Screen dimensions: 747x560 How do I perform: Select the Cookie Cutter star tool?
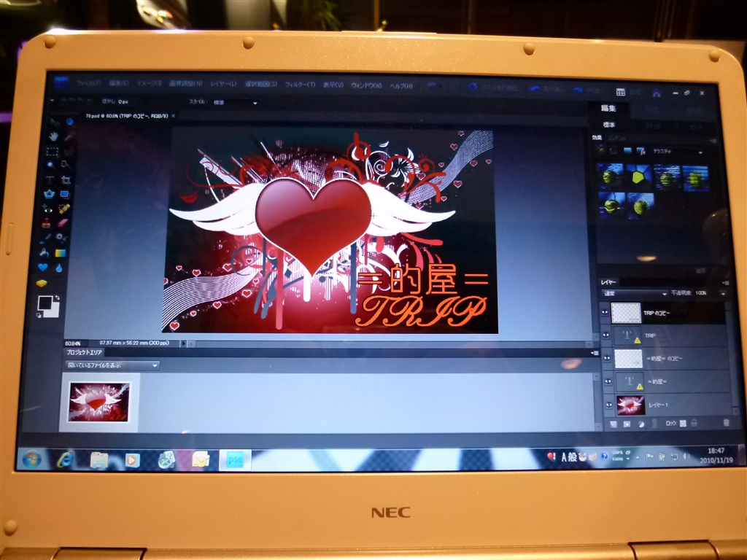[x=49, y=194]
